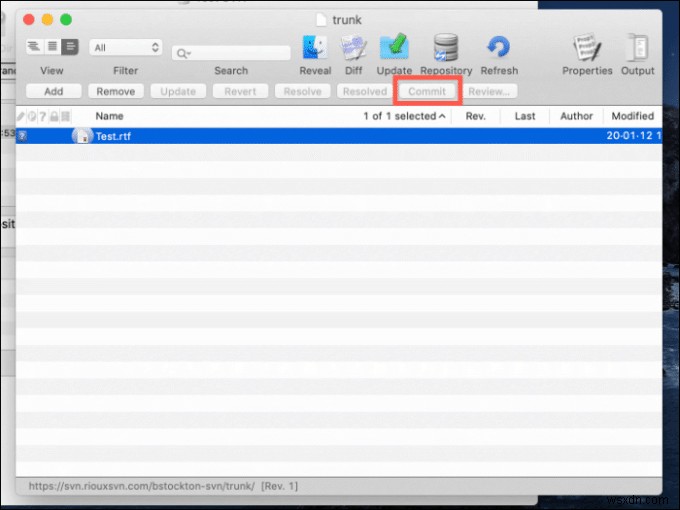Show the Output drawer icon
This screenshot has width=680, height=510.
pos(638,47)
